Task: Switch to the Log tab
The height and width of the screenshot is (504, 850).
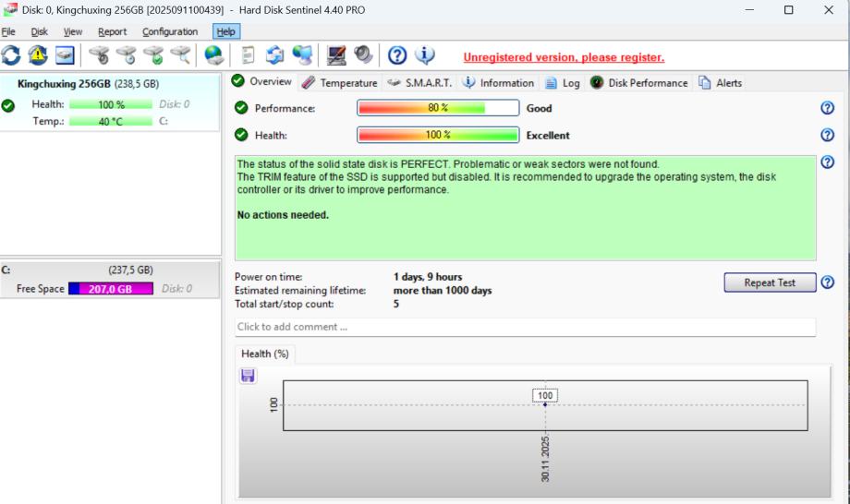Action: [563, 83]
